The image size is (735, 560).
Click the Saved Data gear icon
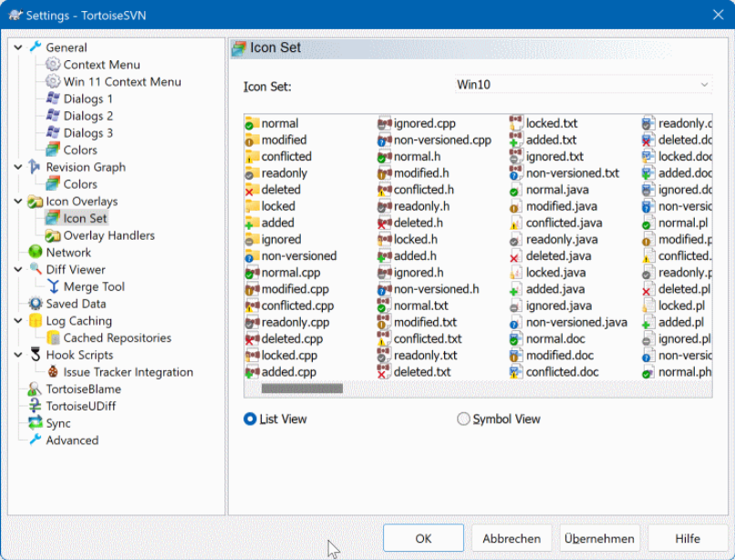point(36,304)
